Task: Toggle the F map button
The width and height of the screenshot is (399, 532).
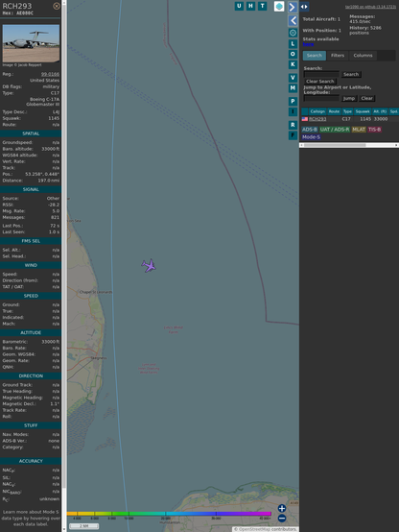Action: (293, 135)
